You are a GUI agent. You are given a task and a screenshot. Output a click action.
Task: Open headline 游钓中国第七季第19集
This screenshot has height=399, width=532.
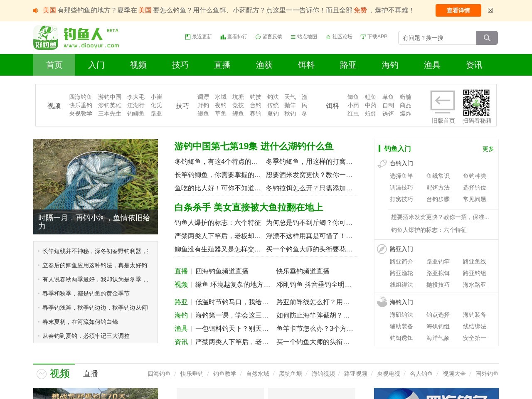(254, 146)
